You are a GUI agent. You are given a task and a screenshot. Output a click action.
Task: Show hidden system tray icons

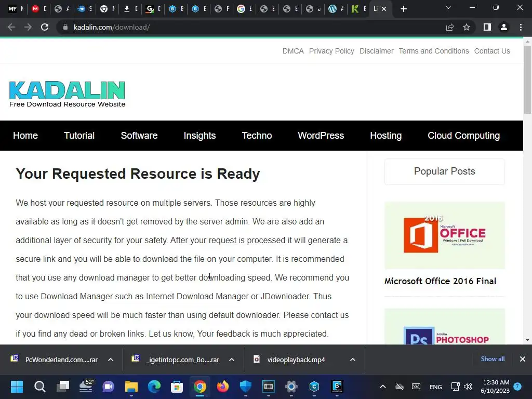pos(383,387)
